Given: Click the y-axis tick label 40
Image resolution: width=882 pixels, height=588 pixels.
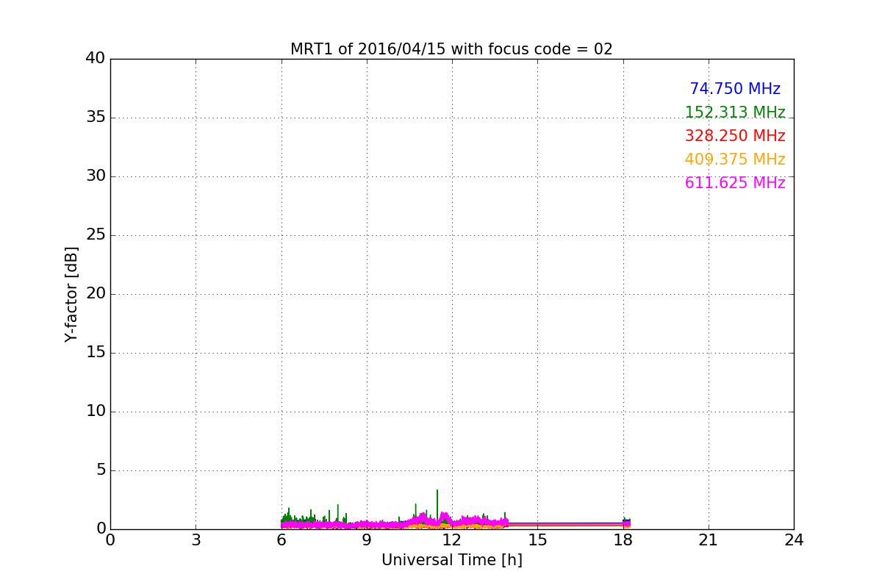Looking at the screenshot, I should click(96, 59).
